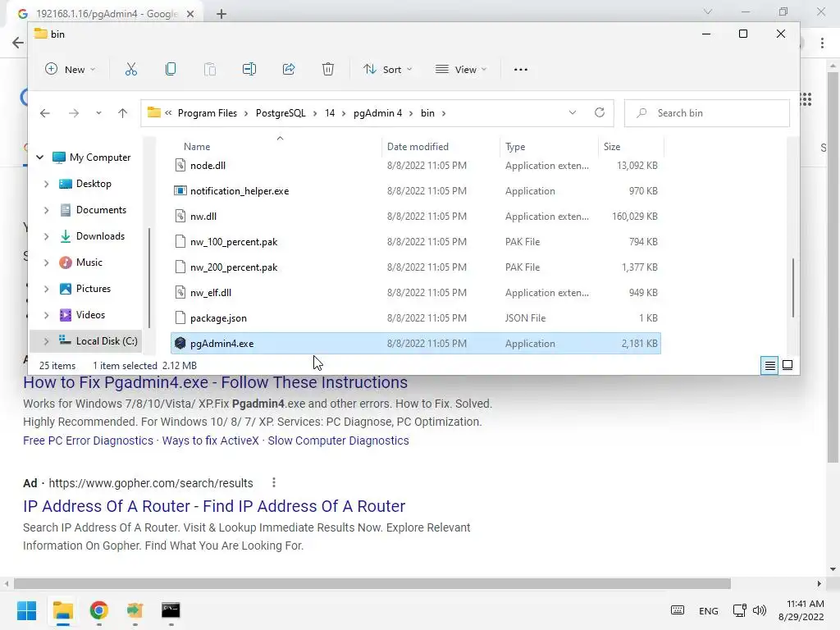Open the See more ellipsis menu
This screenshot has height=630, width=840.
tap(521, 70)
